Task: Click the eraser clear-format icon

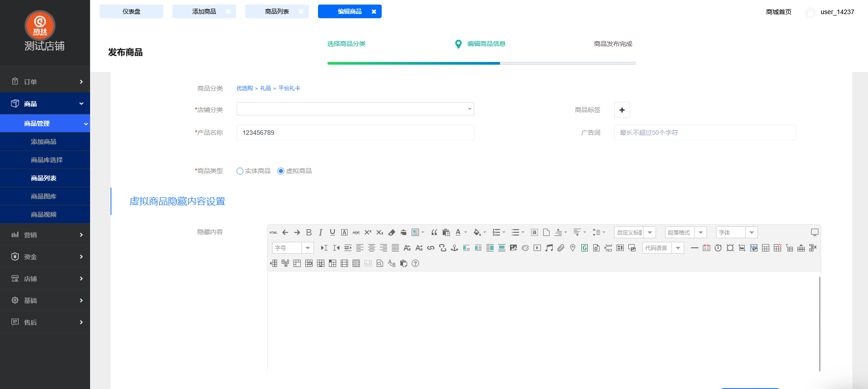Action: [392, 232]
